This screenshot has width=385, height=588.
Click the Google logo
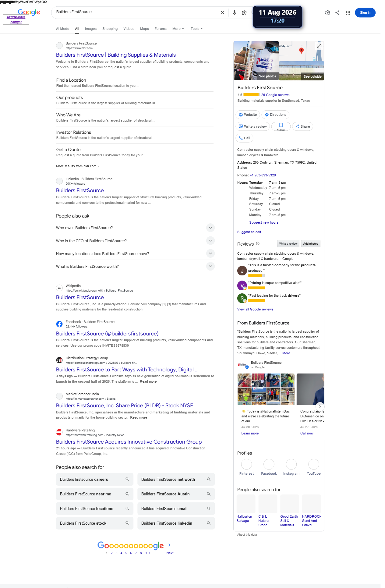coord(29,12)
